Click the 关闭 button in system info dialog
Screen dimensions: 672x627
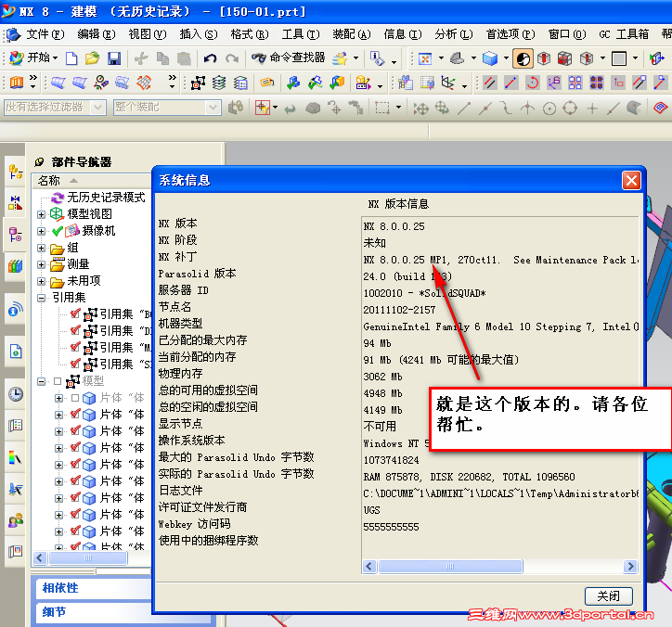(x=609, y=595)
